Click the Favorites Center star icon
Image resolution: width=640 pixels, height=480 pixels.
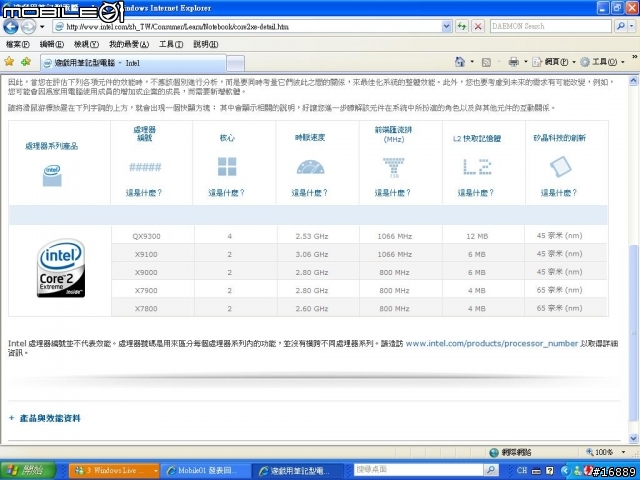coord(9,62)
